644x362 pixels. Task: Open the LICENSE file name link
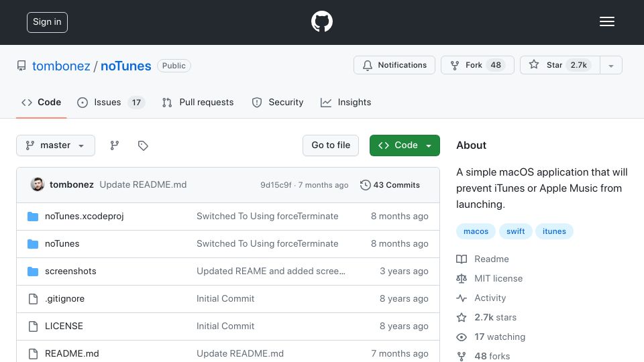(64, 326)
